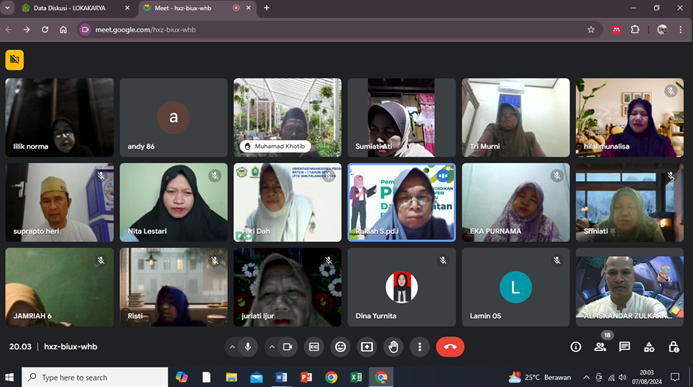The height and width of the screenshot is (387, 693).
Task: Open meeting details info icon
Action: pyautogui.click(x=575, y=347)
